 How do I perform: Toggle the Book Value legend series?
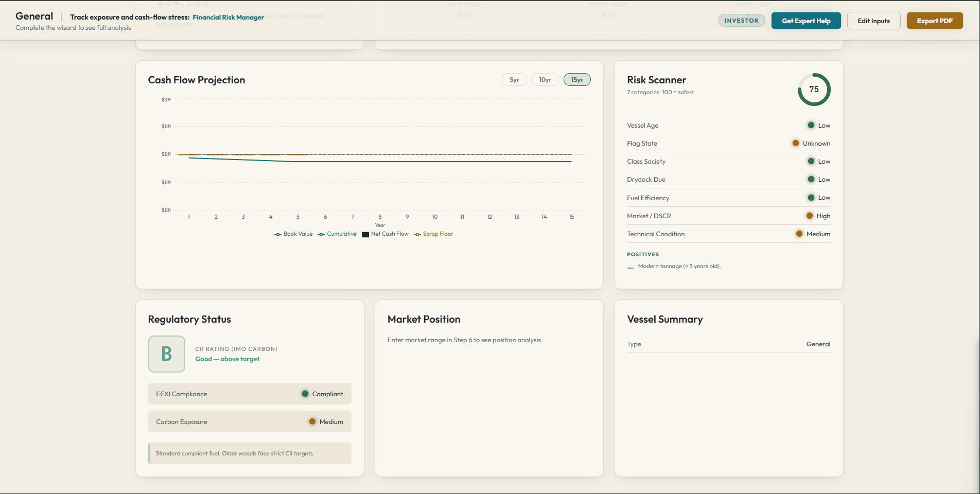tap(293, 234)
